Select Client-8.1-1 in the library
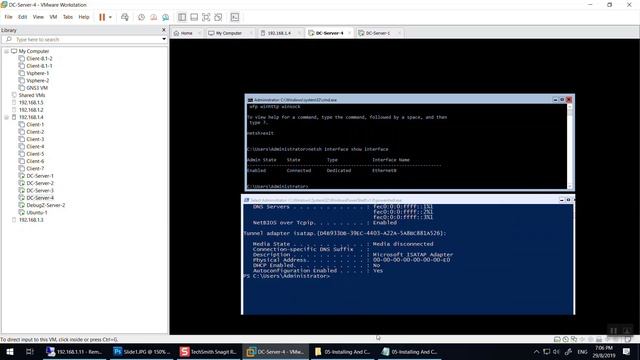640x360 pixels. 39,66
